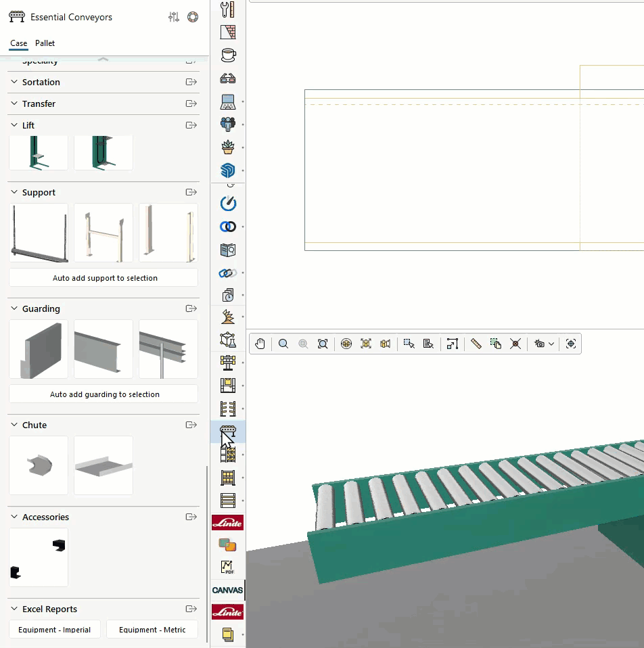Pop out the Guarding section

191,308
